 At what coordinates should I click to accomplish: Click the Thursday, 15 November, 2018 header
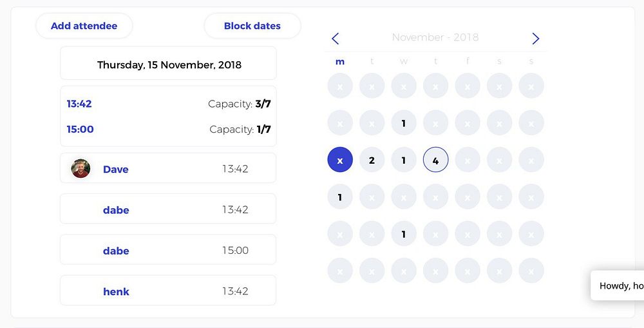coord(169,64)
